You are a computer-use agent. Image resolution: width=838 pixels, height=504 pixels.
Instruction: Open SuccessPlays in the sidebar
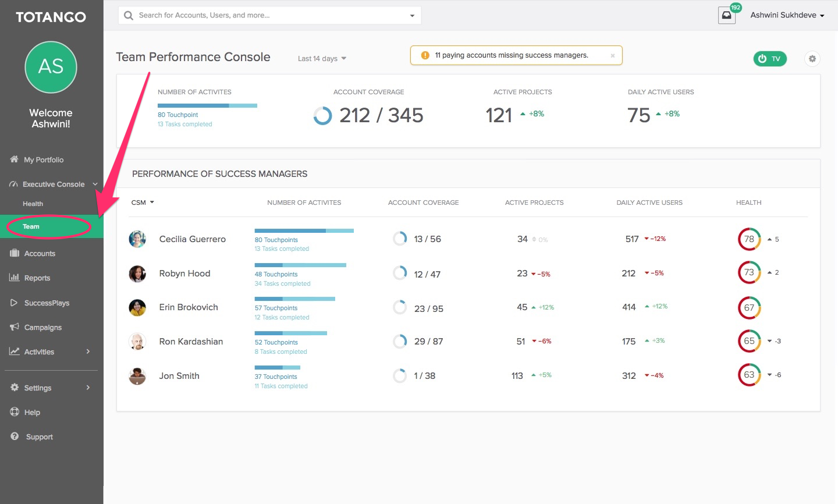point(47,303)
